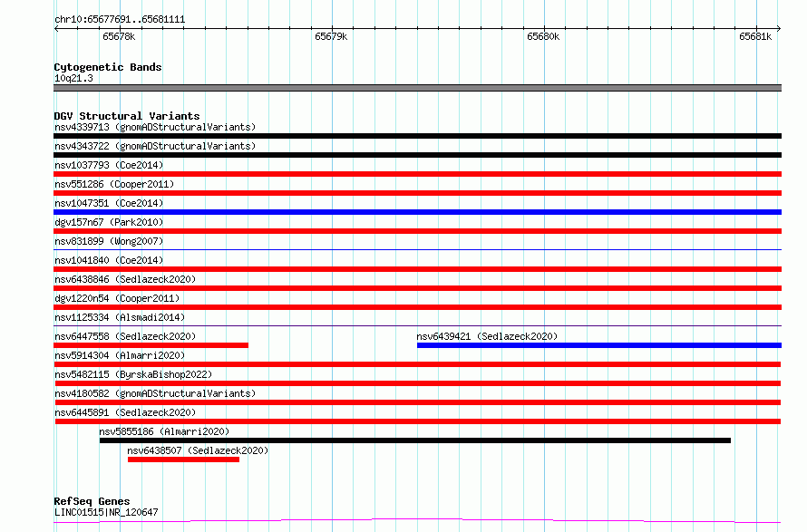Select nsv1125334 (Alsmadi2014) label
The width and height of the screenshot is (807, 532).
click(x=120, y=317)
